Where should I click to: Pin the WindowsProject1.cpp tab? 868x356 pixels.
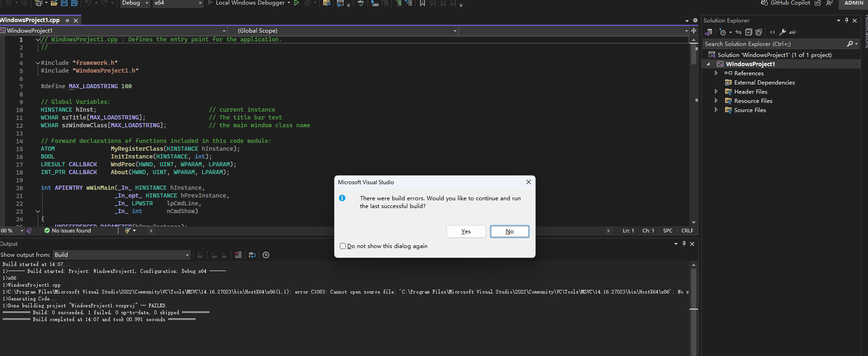68,20
